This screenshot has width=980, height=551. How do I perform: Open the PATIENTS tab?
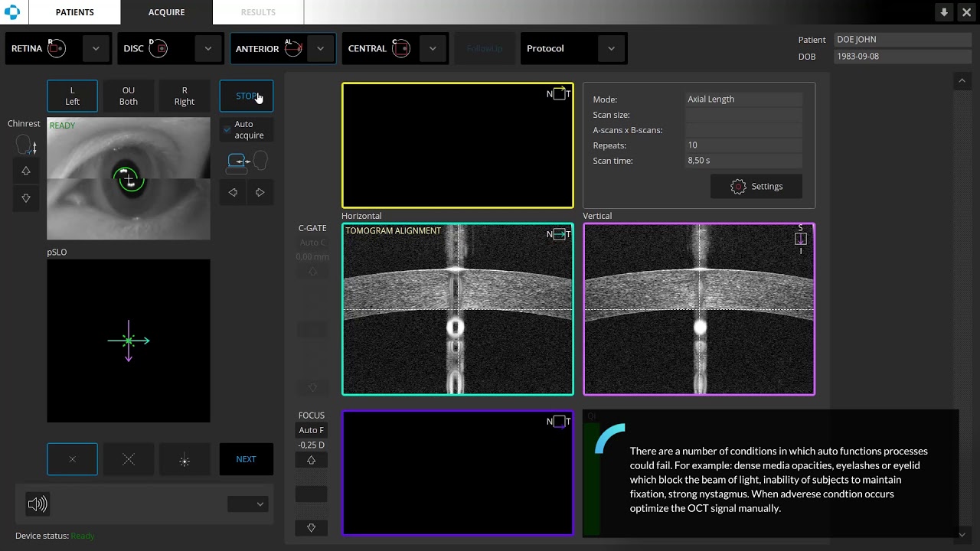tap(74, 12)
